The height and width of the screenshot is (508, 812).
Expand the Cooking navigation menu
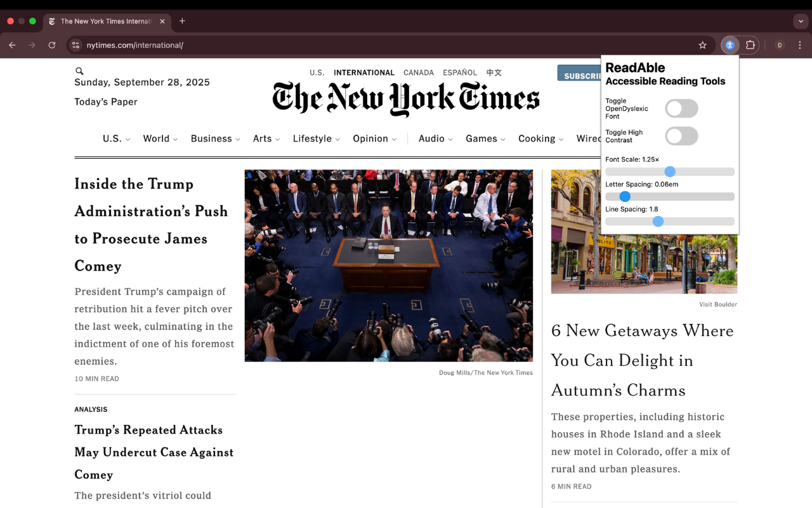coord(541,138)
